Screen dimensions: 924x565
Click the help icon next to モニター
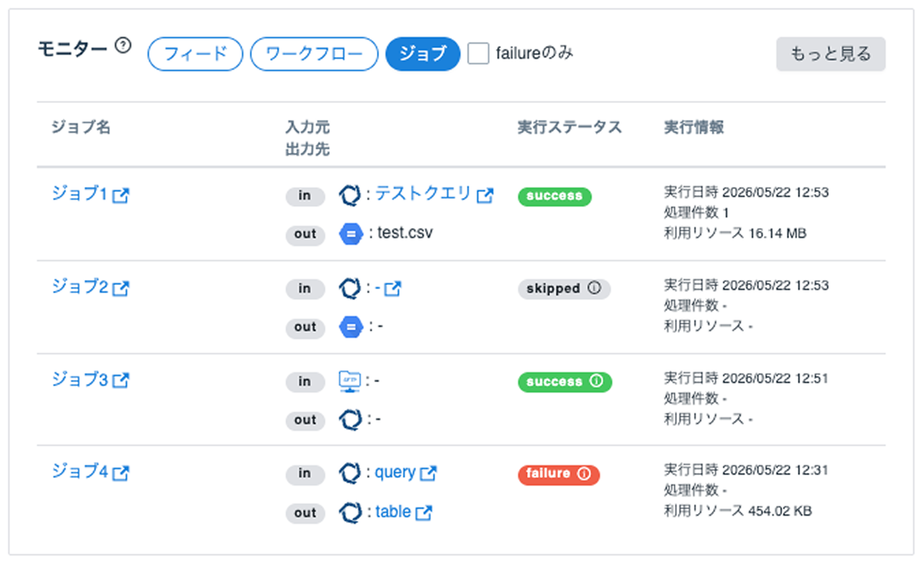point(123,46)
